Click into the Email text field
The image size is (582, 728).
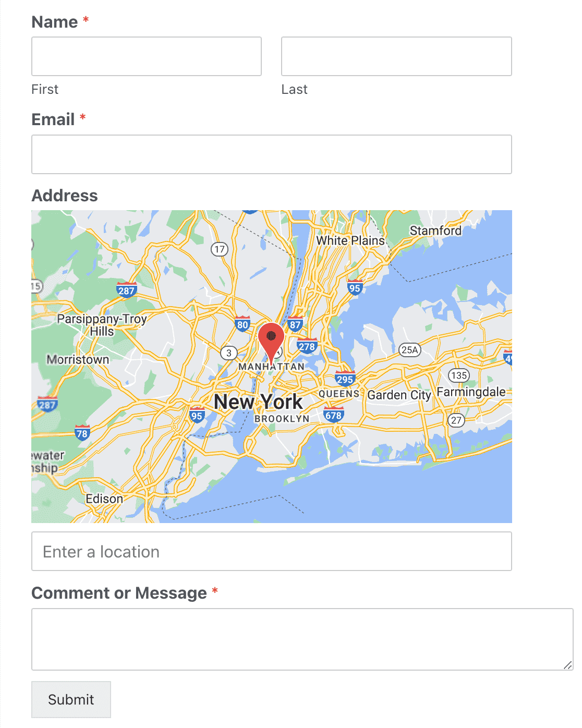pyautogui.click(x=272, y=154)
